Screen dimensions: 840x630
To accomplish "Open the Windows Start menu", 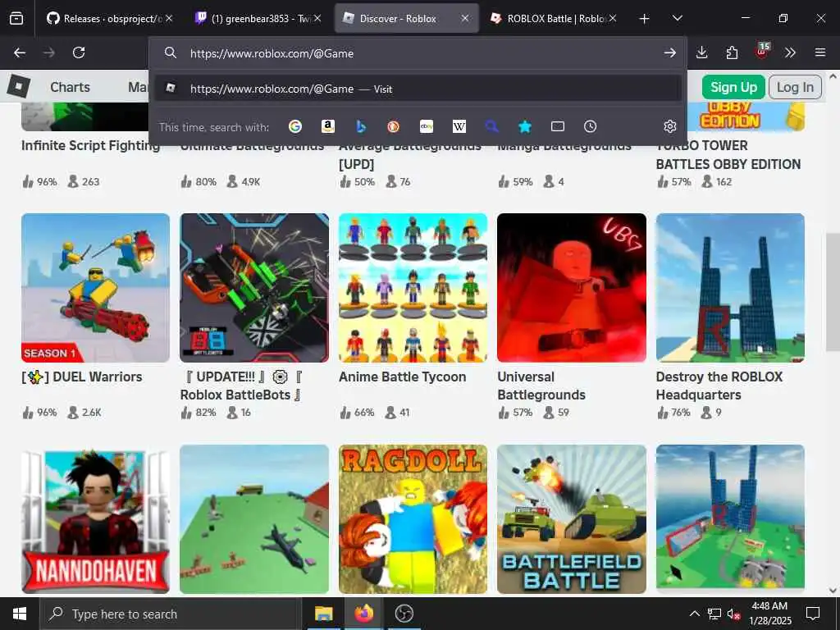I will (20, 614).
